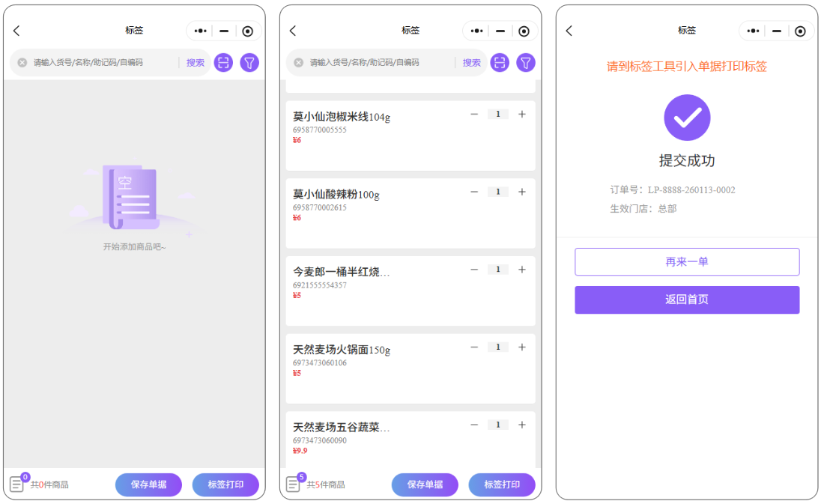Click the 再来一单 button
The height and width of the screenshot is (504, 821).
click(687, 261)
